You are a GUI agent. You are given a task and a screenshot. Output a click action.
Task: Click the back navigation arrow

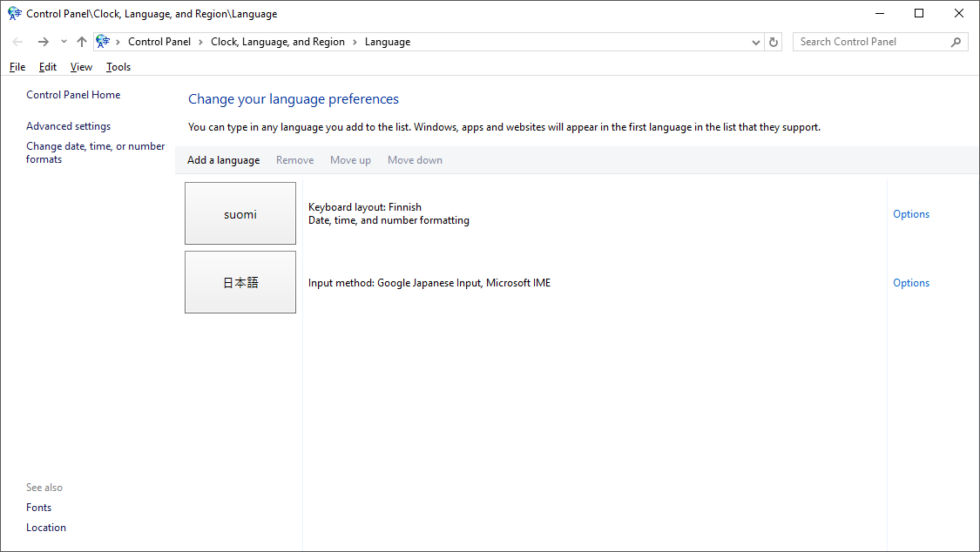point(17,42)
